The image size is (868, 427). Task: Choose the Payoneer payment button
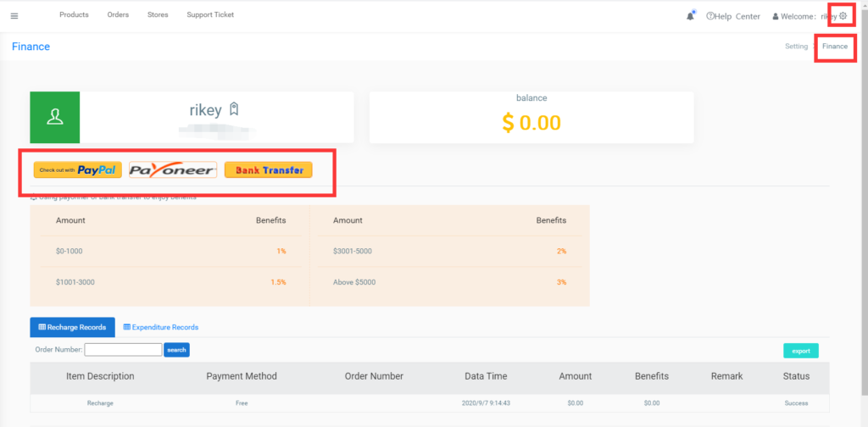[x=173, y=169]
